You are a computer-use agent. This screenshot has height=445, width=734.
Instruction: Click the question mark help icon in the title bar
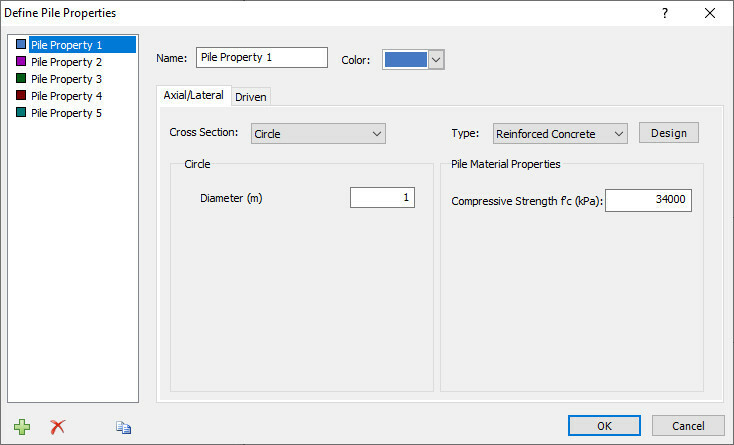[x=665, y=13]
